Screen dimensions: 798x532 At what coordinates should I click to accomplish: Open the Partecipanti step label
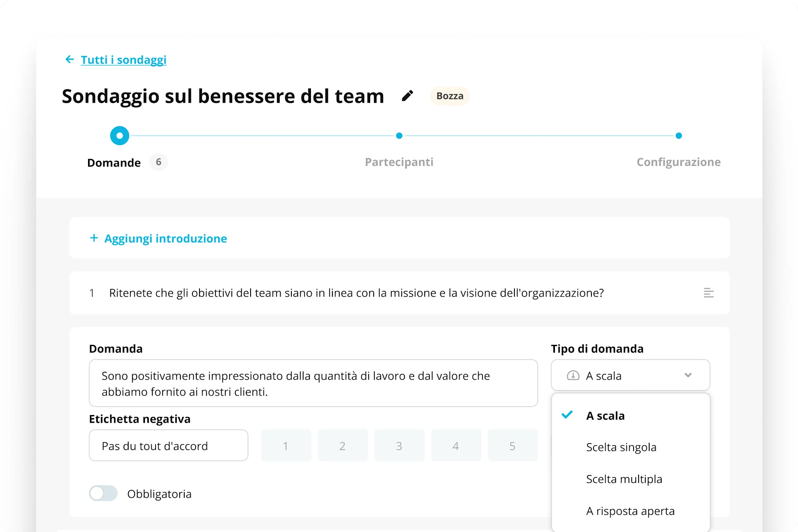point(399,162)
